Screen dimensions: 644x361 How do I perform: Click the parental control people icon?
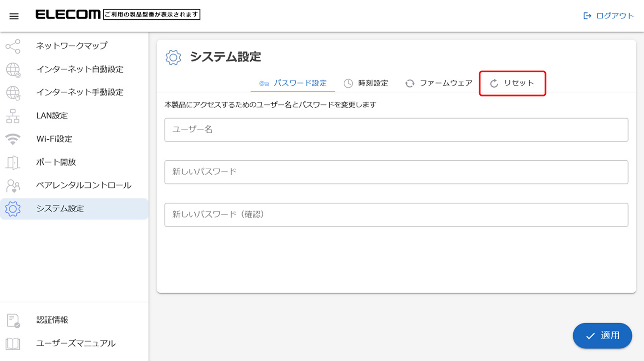pos(13,186)
